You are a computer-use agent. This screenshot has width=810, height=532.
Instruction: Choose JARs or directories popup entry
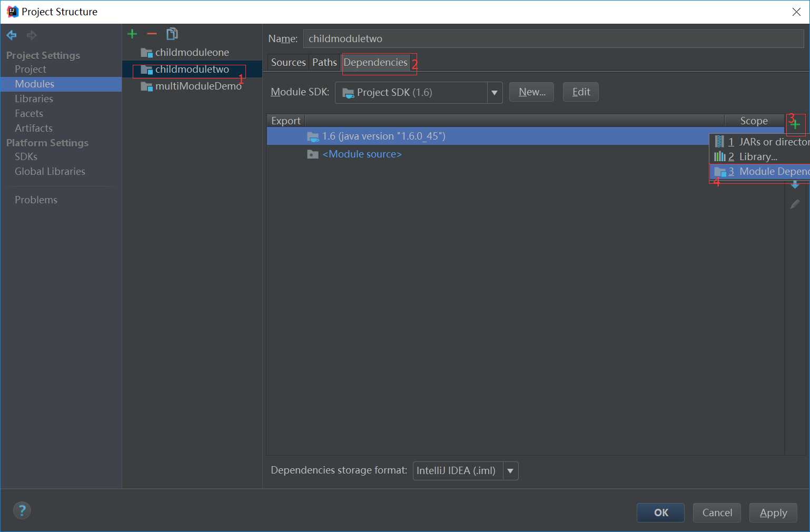click(x=760, y=142)
